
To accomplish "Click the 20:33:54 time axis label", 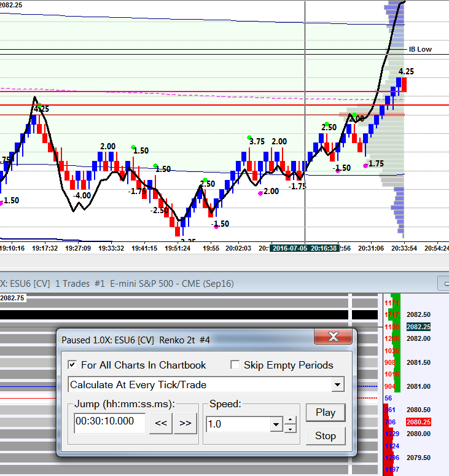I will [x=404, y=248].
